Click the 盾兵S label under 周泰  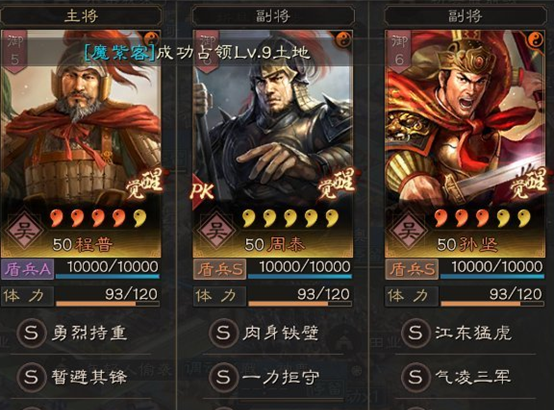[x=219, y=270]
